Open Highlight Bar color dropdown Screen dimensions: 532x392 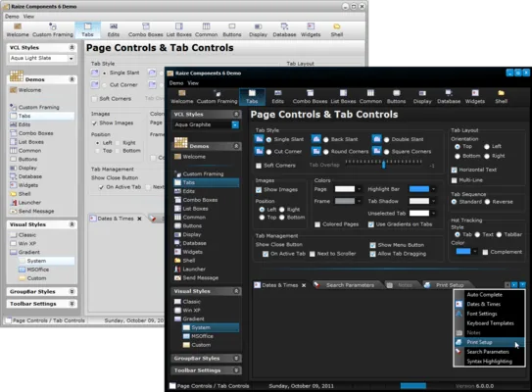[x=434, y=189]
